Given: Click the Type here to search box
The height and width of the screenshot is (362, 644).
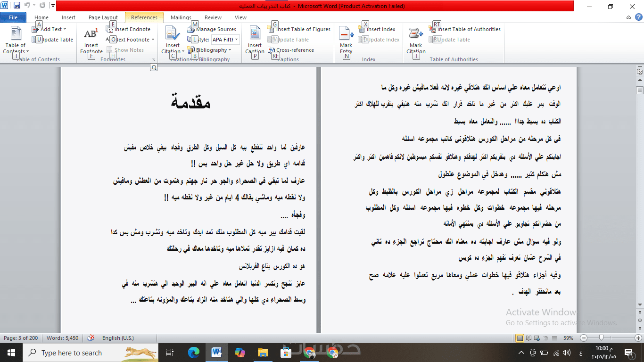Looking at the screenshot, I should pyautogui.click(x=91, y=353).
